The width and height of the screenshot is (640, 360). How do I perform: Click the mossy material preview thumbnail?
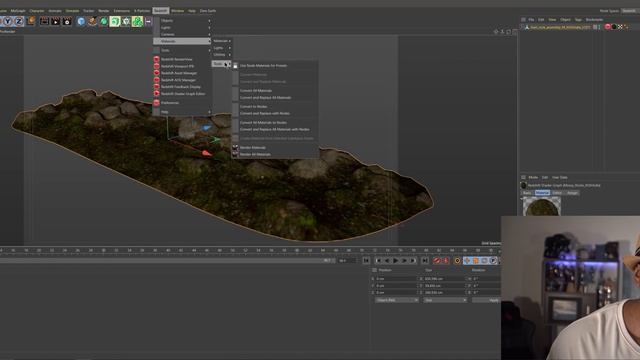click(542, 207)
